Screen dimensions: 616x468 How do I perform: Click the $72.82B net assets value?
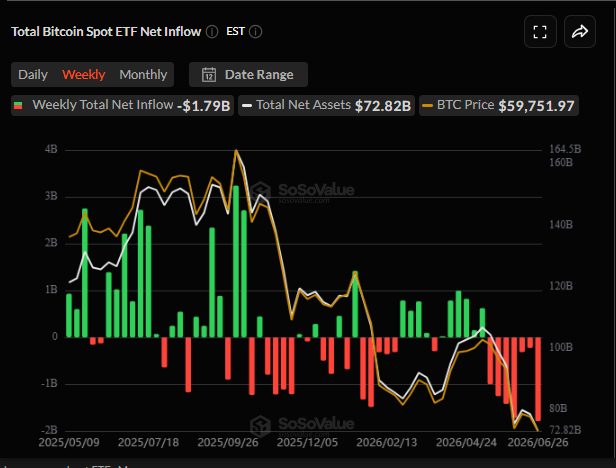click(x=383, y=106)
